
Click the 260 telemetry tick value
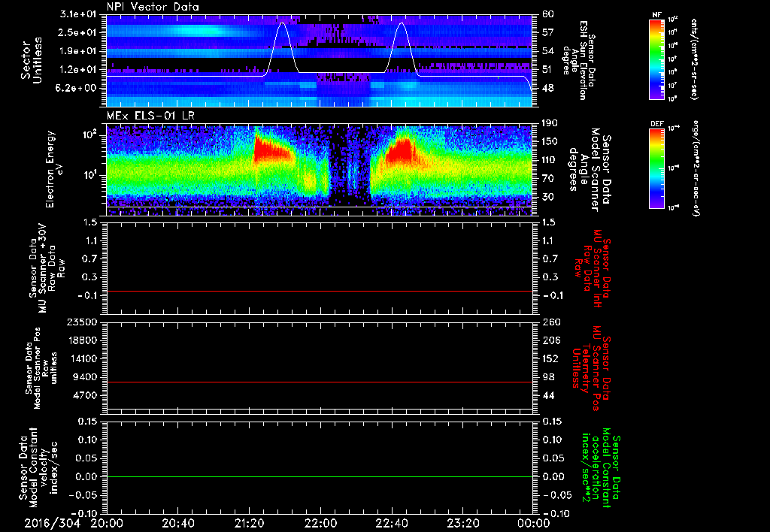click(x=551, y=322)
